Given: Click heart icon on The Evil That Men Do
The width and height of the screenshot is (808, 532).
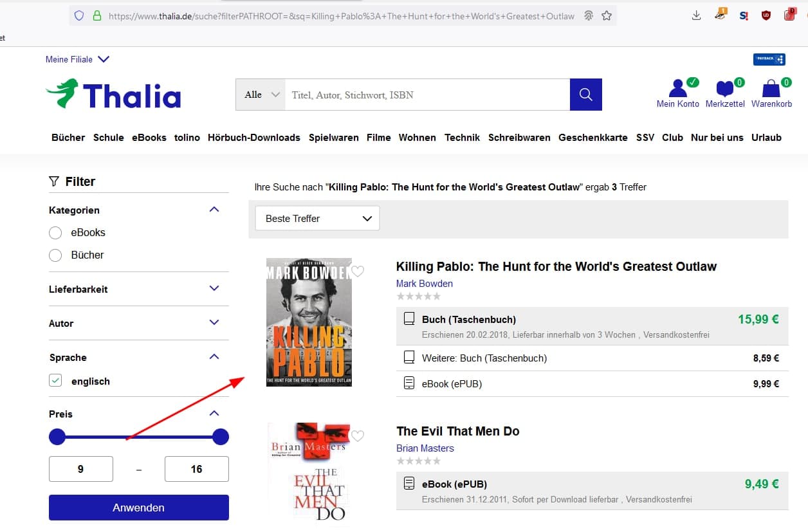Looking at the screenshot, I should (x=358, y=436).
